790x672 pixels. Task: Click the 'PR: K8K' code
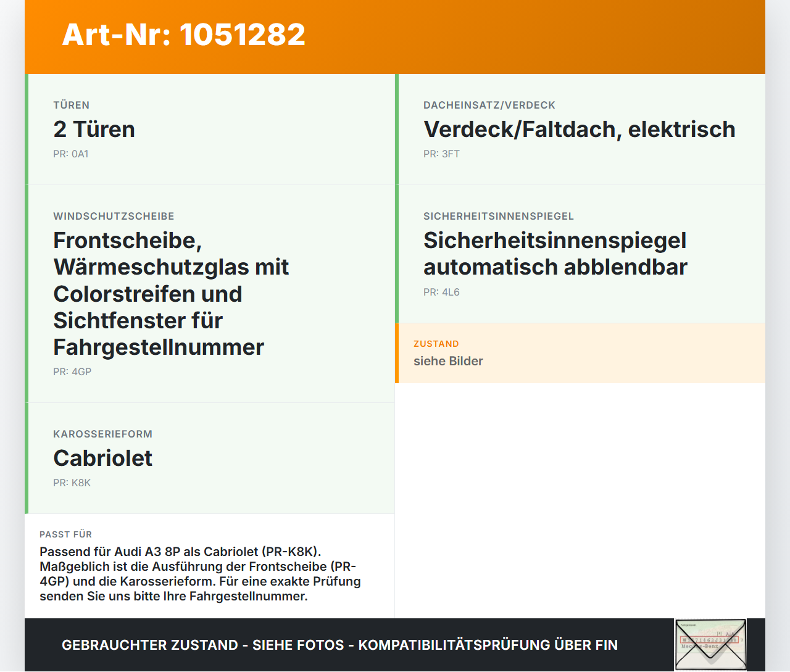[x=72, y=483]
